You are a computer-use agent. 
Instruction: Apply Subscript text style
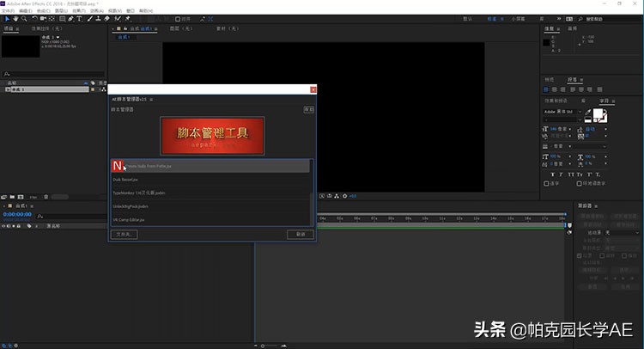click(598, 174)
